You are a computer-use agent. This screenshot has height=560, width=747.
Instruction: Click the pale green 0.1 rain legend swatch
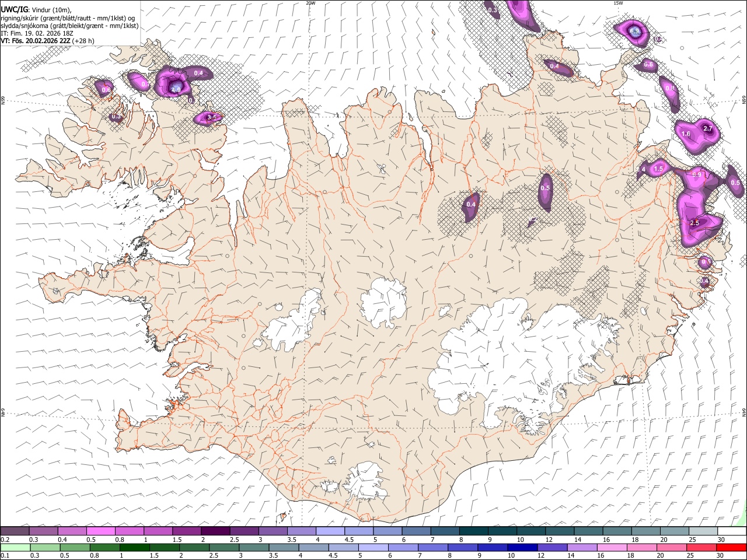click(x=15, y=547)
